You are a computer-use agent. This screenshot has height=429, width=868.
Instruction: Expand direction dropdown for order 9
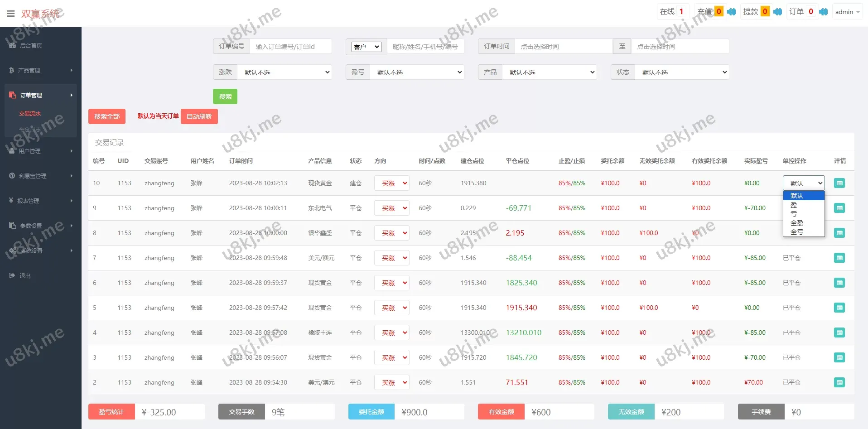tap(392, 208)
